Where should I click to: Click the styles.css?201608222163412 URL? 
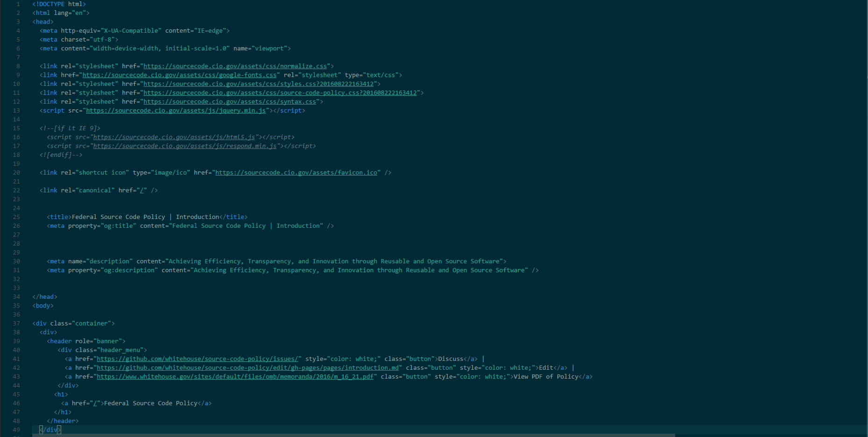tap(259, 84)
